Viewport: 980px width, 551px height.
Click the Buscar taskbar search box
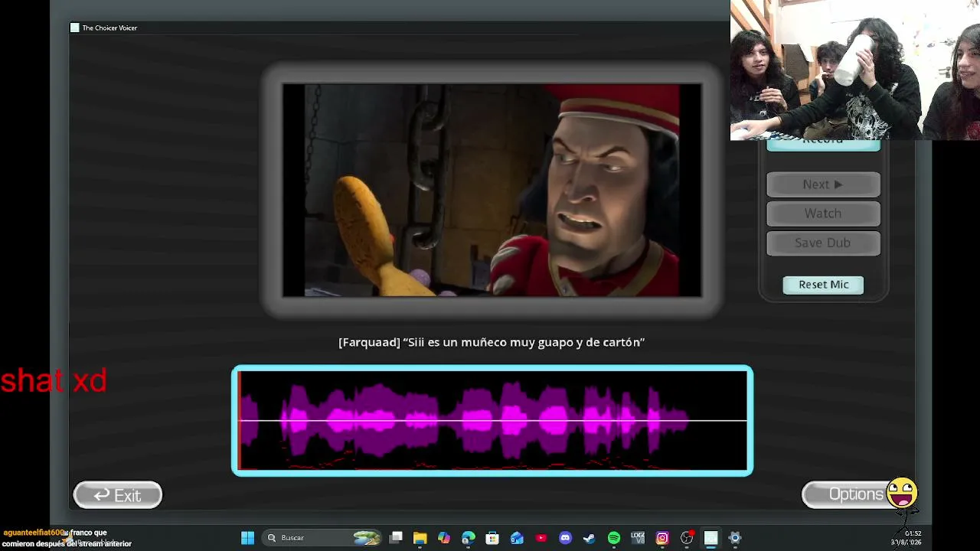322,538
